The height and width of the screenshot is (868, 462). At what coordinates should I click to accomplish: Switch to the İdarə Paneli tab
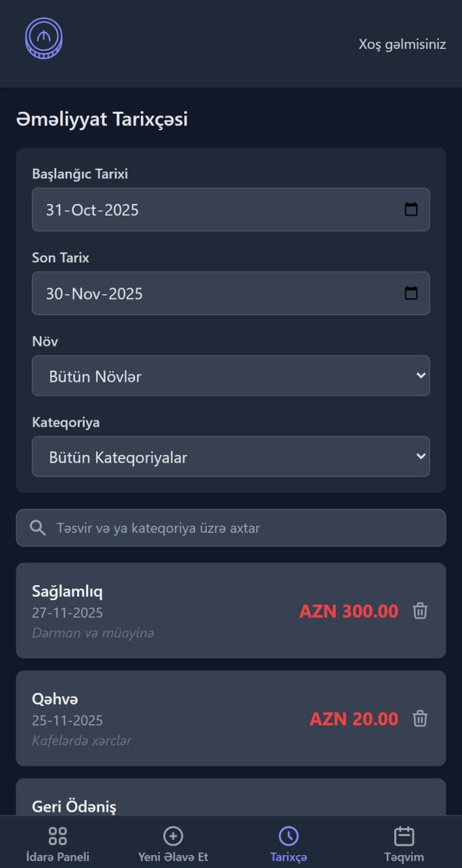[58, 841]
